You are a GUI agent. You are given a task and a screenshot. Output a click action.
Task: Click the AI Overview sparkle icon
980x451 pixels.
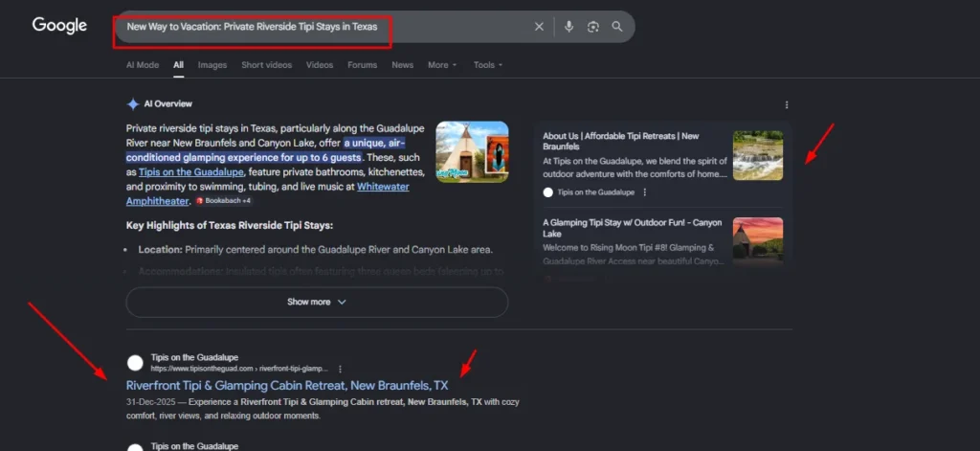pos(132,103)
